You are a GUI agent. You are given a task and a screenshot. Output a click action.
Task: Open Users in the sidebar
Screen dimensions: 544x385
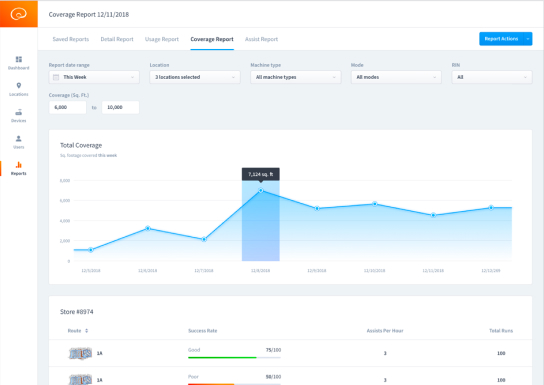point(19,142)
